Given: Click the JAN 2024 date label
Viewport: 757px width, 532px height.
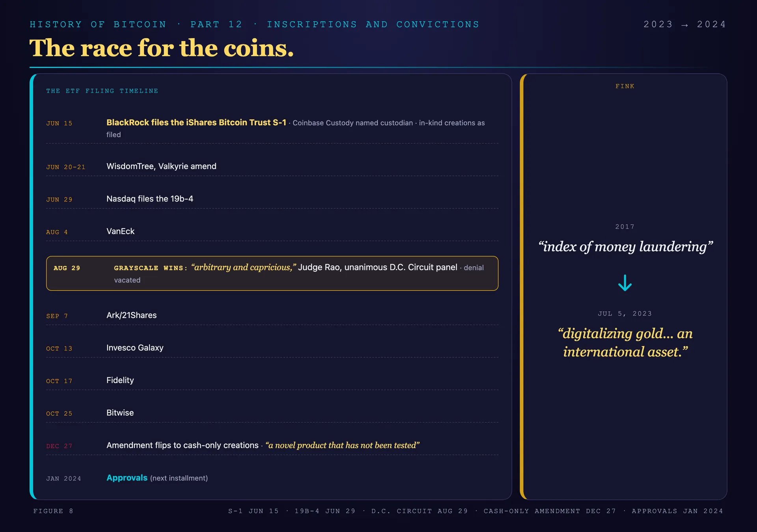Looking at the screenshot, I should pyautogui.click(x=63, y=479).
